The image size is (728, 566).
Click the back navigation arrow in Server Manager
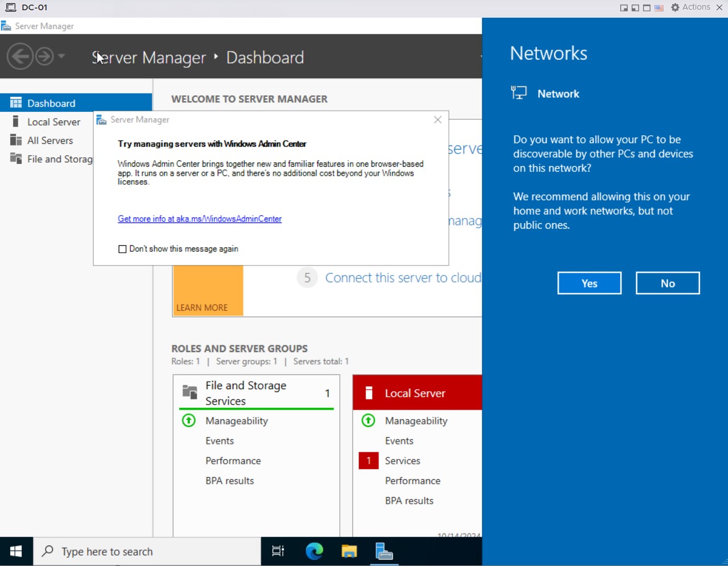20,56
